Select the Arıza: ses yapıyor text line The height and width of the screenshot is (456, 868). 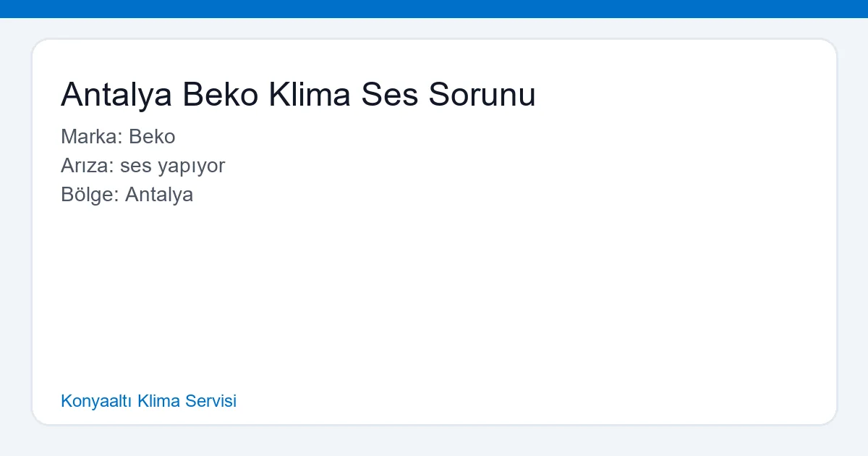[x=142, y=166]
